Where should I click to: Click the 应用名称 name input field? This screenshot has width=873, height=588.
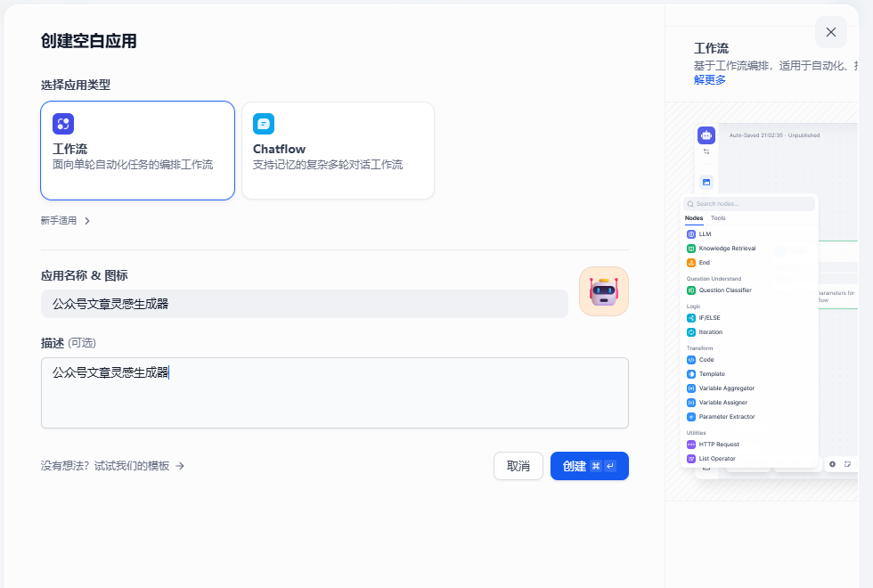[304, 304]
